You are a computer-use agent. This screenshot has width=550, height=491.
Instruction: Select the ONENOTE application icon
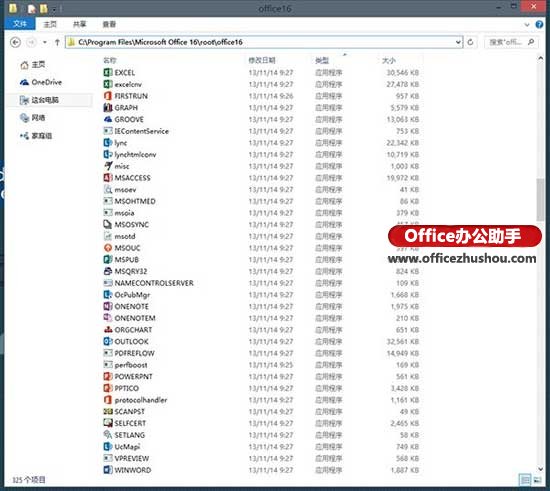[x=108, y=306]
